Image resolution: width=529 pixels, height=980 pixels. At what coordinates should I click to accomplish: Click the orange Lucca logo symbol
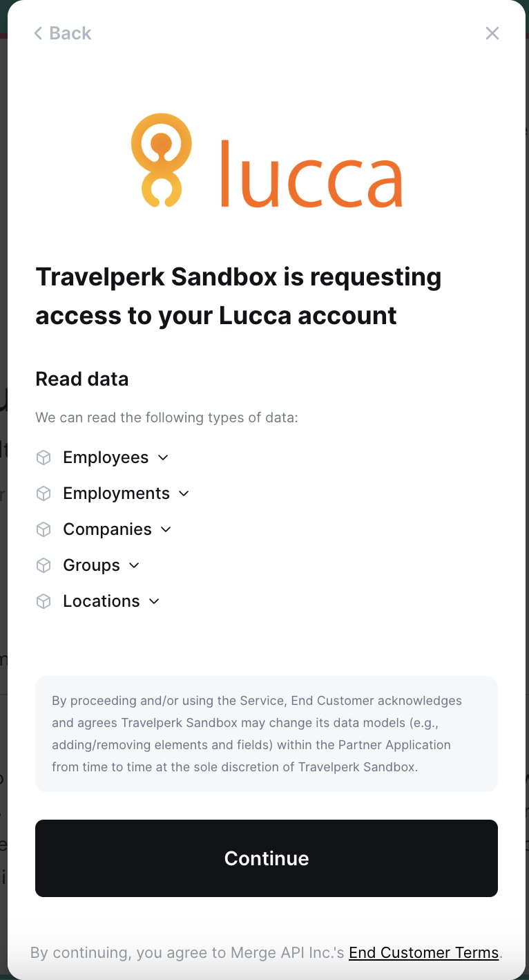(x=161, y=160)
